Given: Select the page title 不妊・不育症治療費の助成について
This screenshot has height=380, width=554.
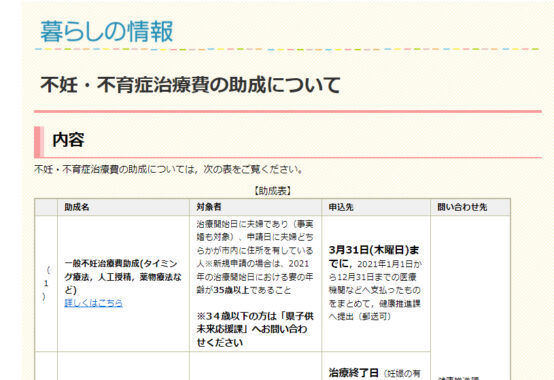Looking at the screenshot, I should (x=190, y=85).
